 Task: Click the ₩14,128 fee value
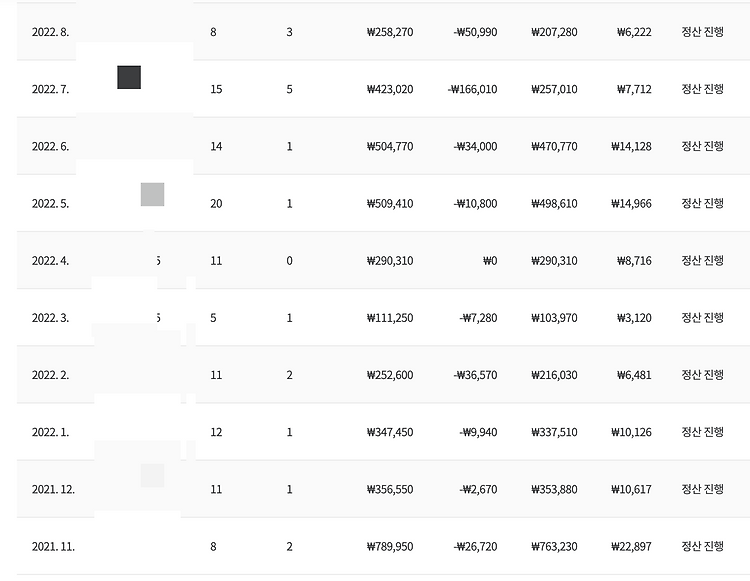(631, 146)
